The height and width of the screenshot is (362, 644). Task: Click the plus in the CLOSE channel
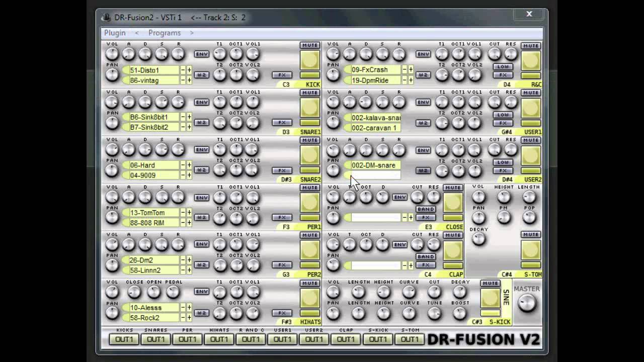point(411,217)
